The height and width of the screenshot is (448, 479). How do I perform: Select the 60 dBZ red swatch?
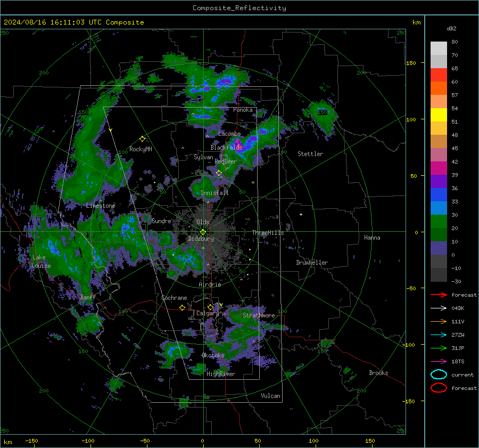coord(439,75)
